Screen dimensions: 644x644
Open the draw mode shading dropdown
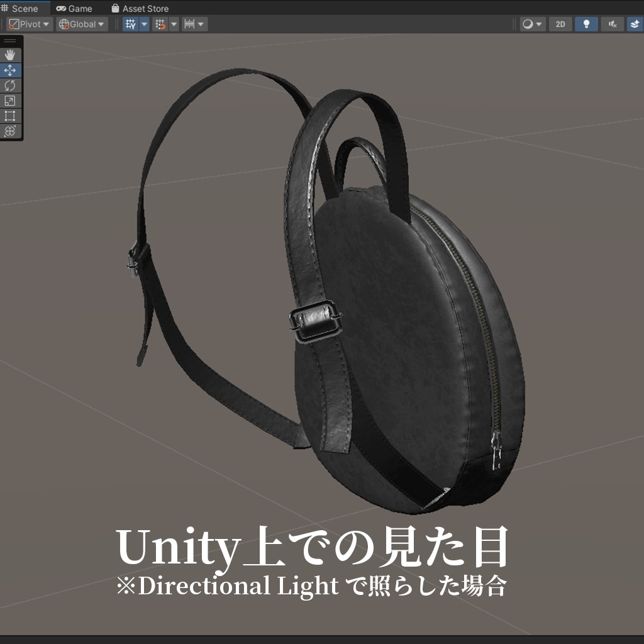532,25
